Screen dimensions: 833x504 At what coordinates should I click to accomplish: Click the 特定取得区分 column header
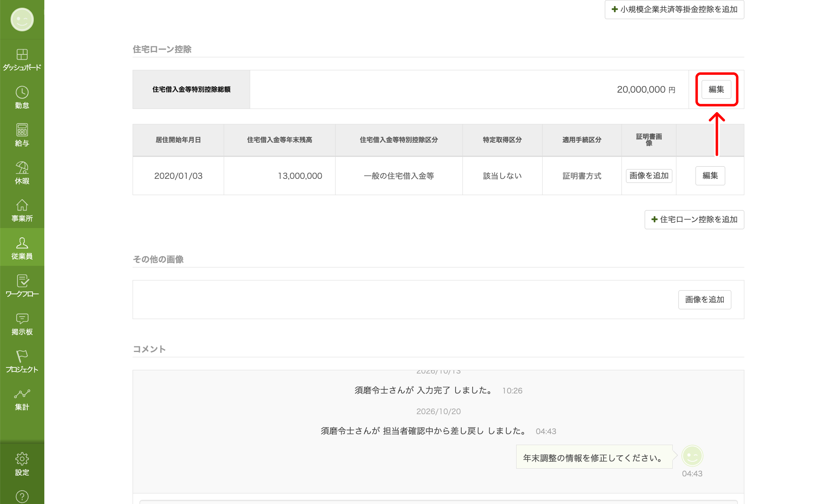pyautogui.click(x=502, y=140)
